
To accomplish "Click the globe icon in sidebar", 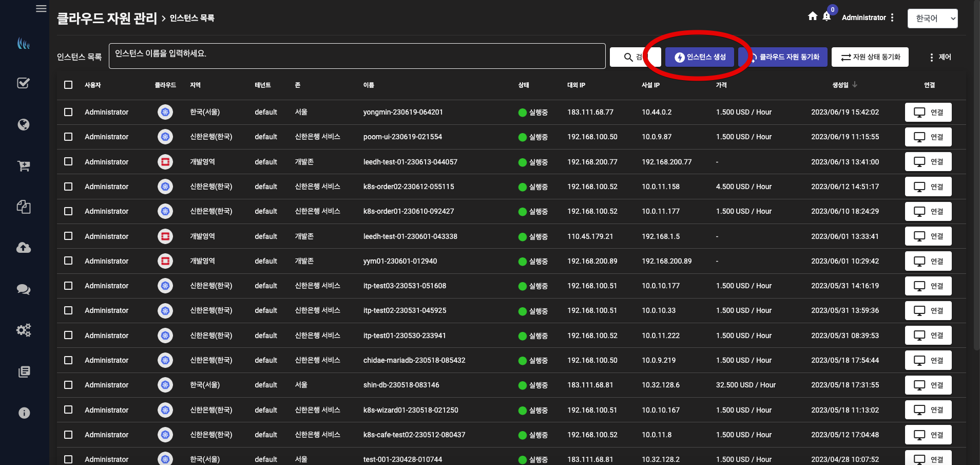I will tap(24, 124).
